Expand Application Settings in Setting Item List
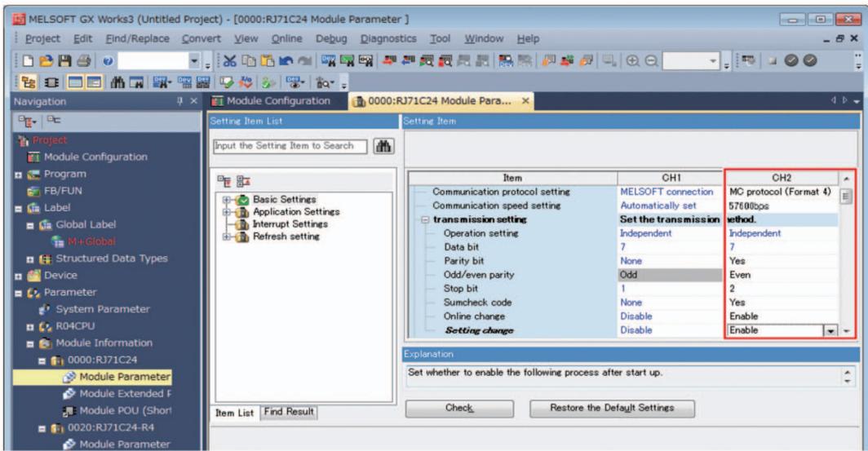Screen dimensions: 868x451 tap(226, 212)
